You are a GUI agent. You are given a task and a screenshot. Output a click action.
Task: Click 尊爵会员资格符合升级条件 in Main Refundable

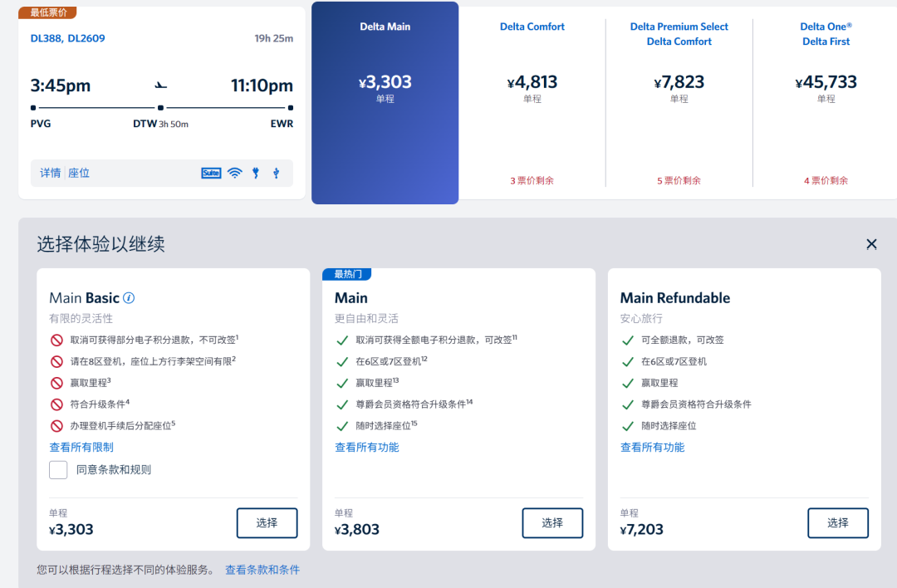pos(687,404)
